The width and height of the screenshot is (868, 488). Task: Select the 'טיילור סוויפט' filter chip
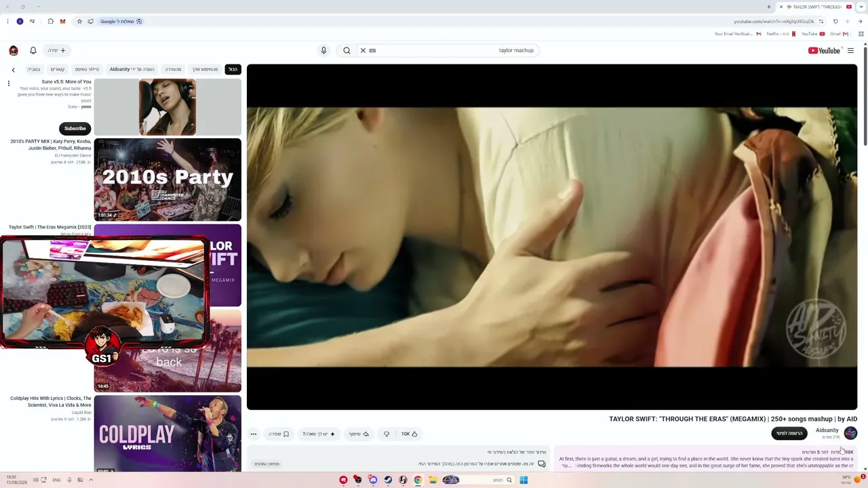[x=87, y=69]
